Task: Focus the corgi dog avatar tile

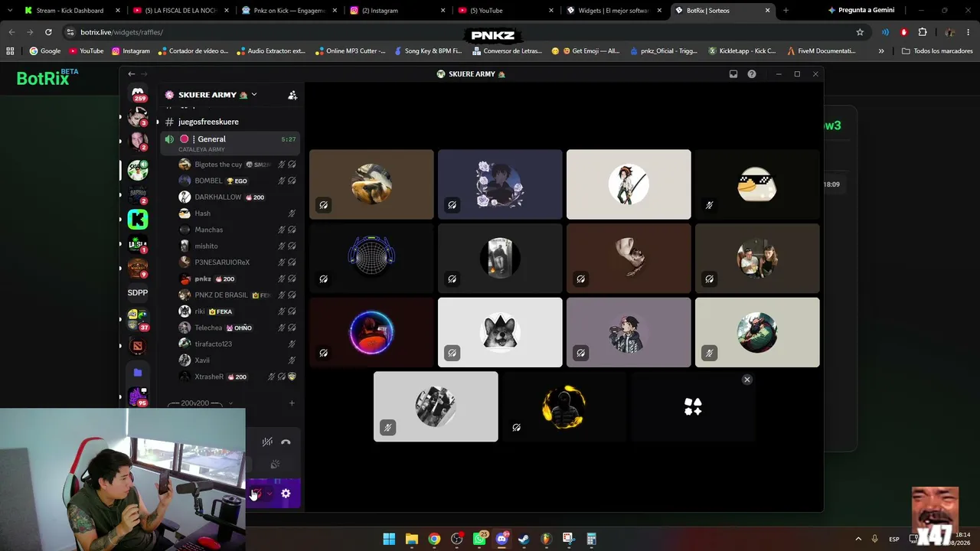Action: tap(500, 332)
